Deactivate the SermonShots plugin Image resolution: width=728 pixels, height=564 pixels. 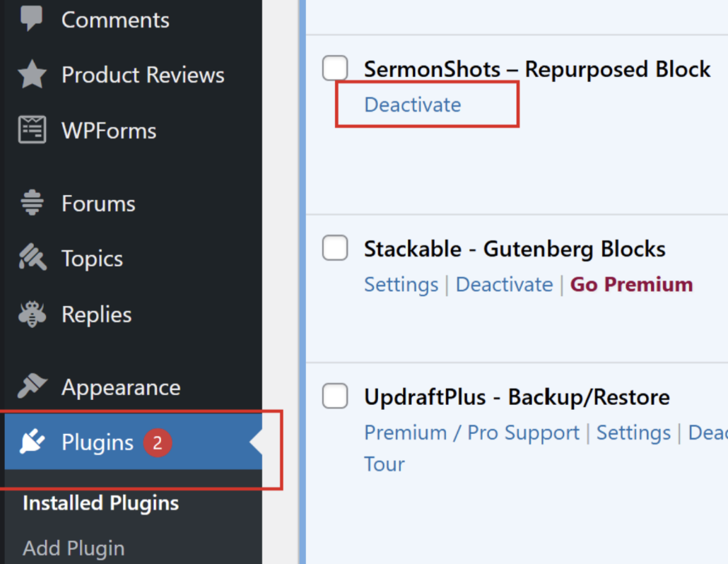[412, 105]
